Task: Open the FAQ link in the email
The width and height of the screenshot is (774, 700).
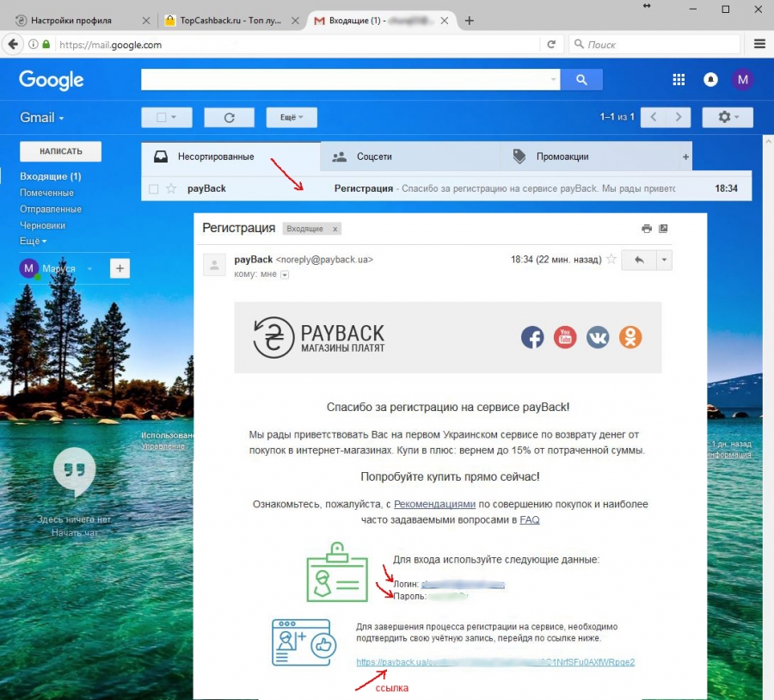Action: click(529, 519)
